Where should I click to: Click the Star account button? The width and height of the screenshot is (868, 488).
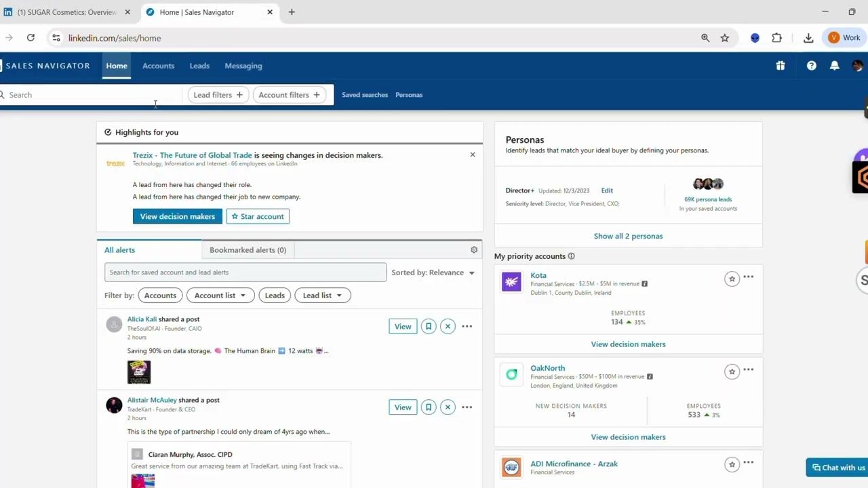coord(258,216)
